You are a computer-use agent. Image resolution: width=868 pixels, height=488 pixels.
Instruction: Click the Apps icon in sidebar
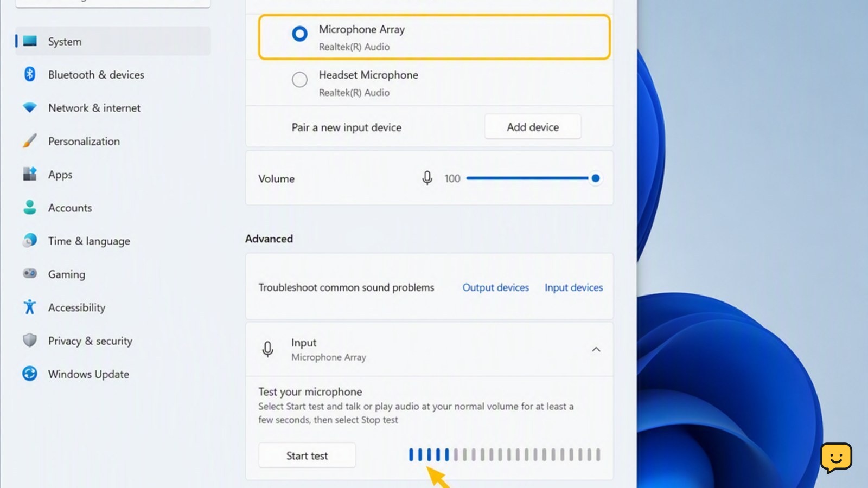(x=30, y=174)
